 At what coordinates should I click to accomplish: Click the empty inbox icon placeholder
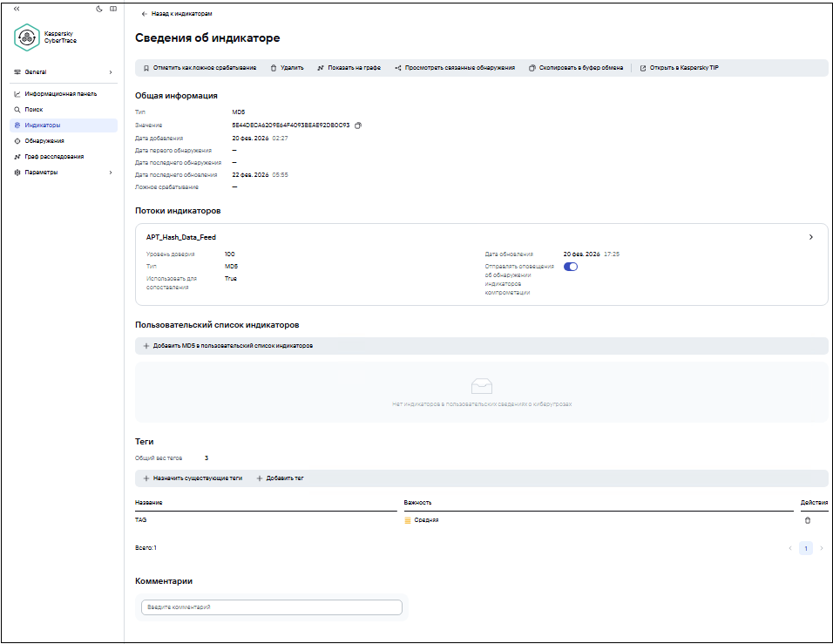click(x=482, y=386)
